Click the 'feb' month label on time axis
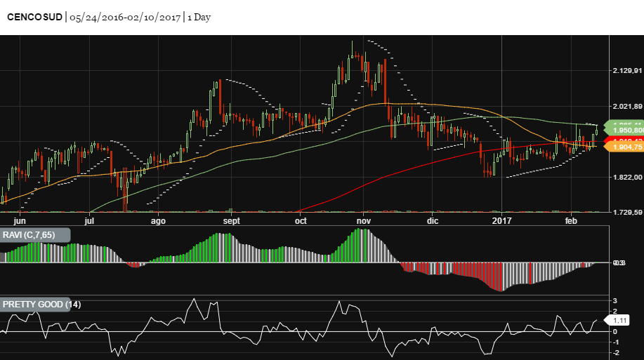 (x=571, y=221)
